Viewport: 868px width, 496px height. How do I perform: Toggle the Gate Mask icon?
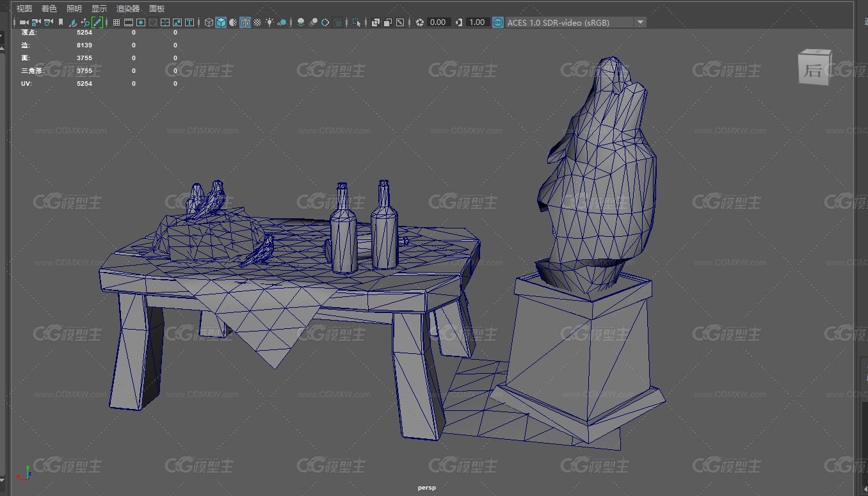pos(153,22)
